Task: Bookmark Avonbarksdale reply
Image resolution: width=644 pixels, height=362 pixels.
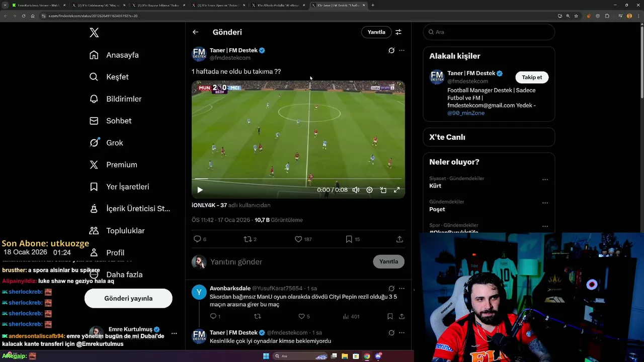Action: [x=390, y=316]
